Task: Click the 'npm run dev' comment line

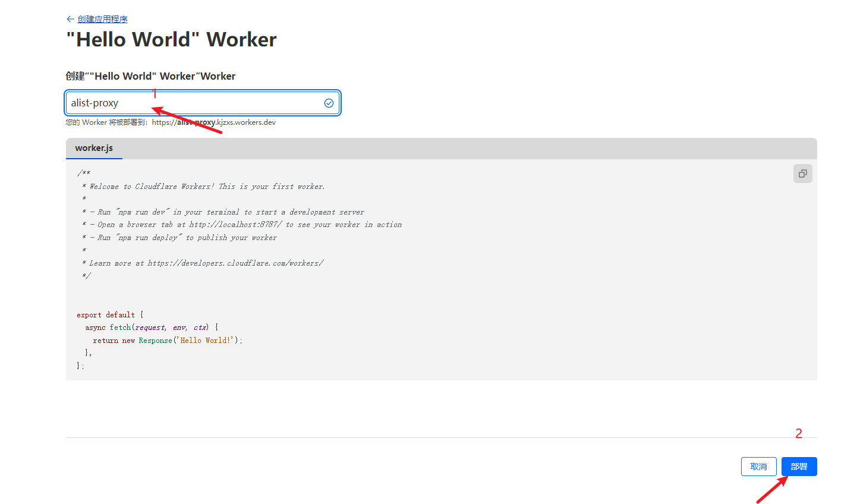Action: [x=223, y=212]
